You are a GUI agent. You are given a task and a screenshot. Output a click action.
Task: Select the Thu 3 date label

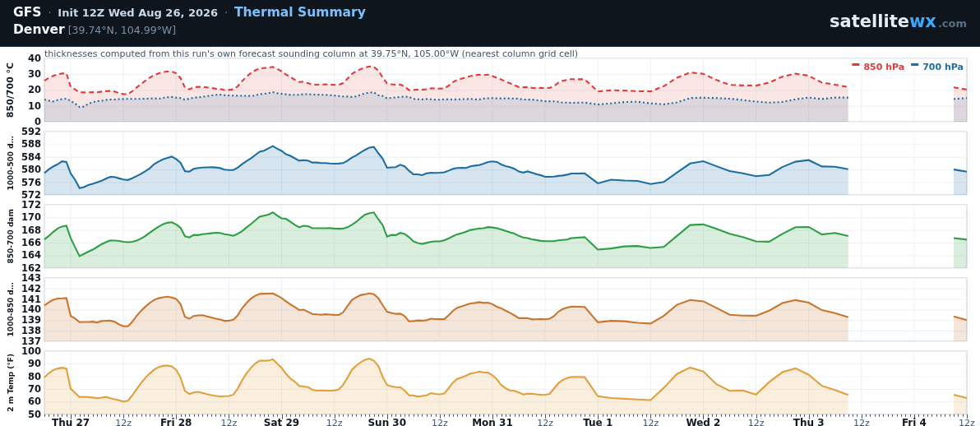[x=809, y=422]
